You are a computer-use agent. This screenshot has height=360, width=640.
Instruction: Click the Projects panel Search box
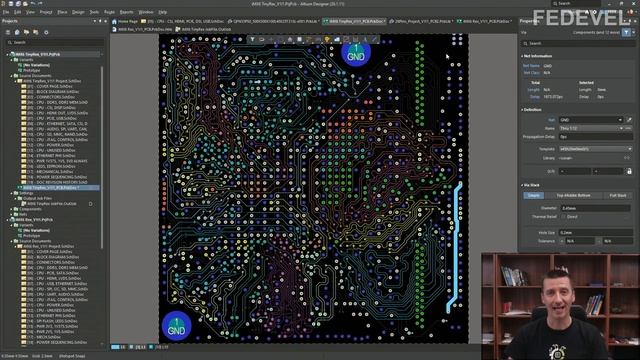[55, 42]
